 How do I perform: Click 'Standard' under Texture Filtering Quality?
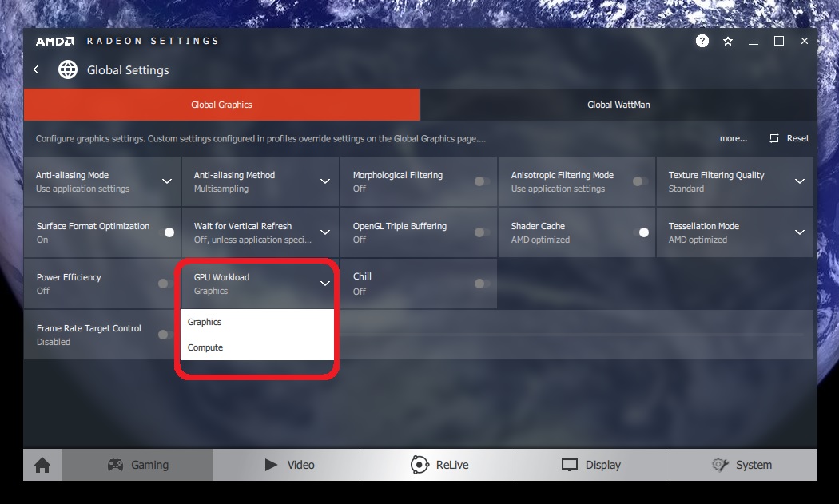click(x=686, y=189)
